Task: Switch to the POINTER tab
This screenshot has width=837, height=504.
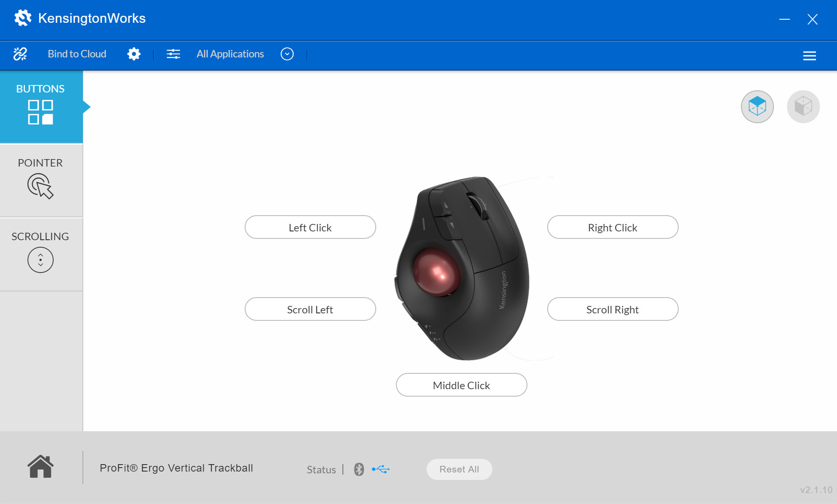Action: 41,180
